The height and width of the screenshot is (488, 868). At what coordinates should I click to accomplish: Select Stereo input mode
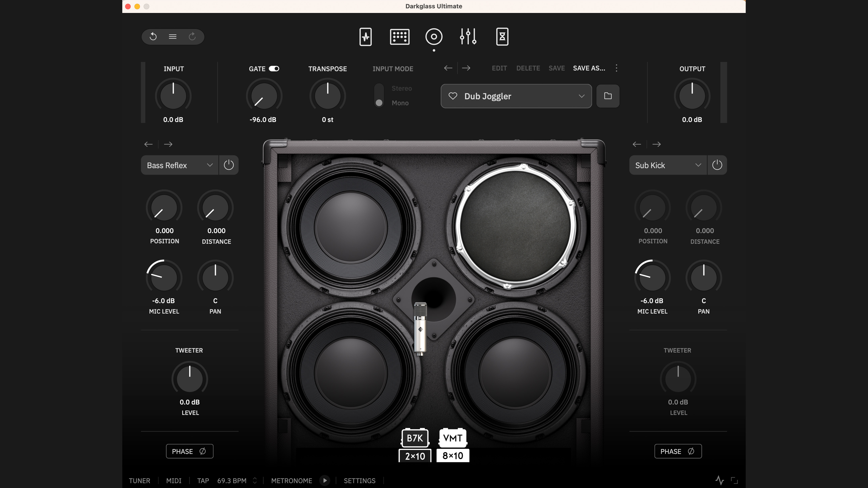[402, 88]
